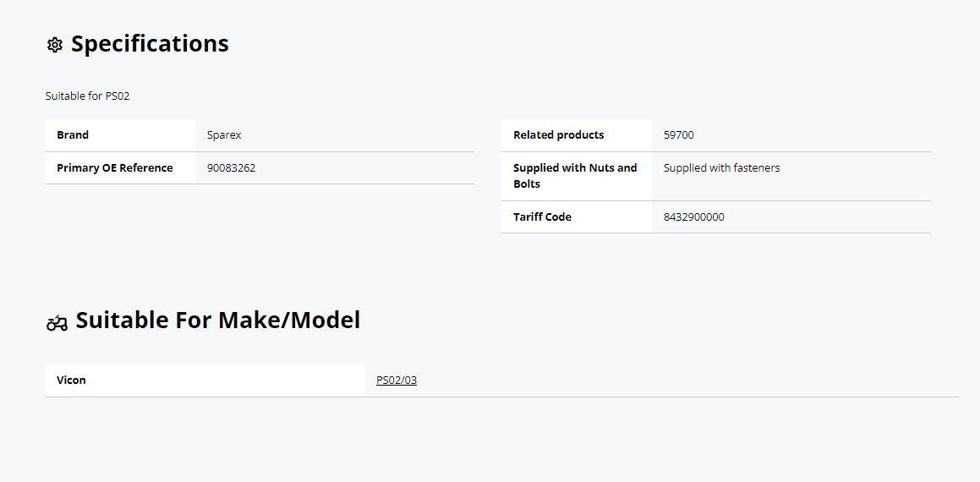Select the 'Supplied with fasteners' value

coord(721,168)
